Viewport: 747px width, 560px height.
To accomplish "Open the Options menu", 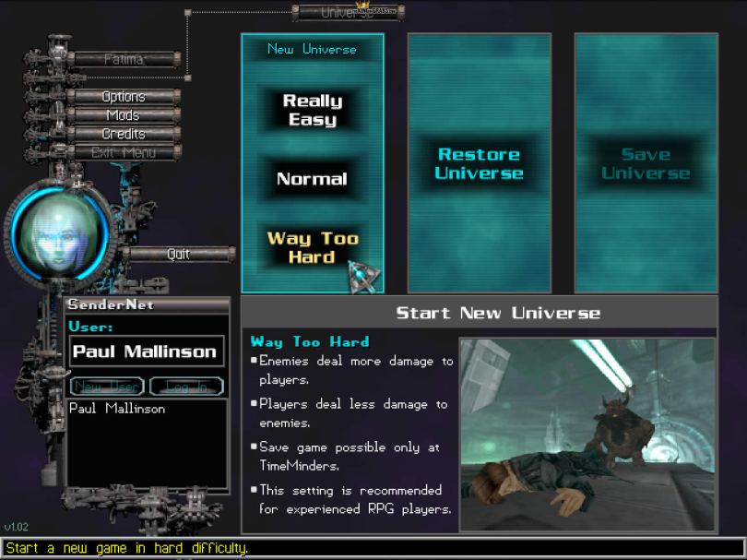I will coord(124,97).
